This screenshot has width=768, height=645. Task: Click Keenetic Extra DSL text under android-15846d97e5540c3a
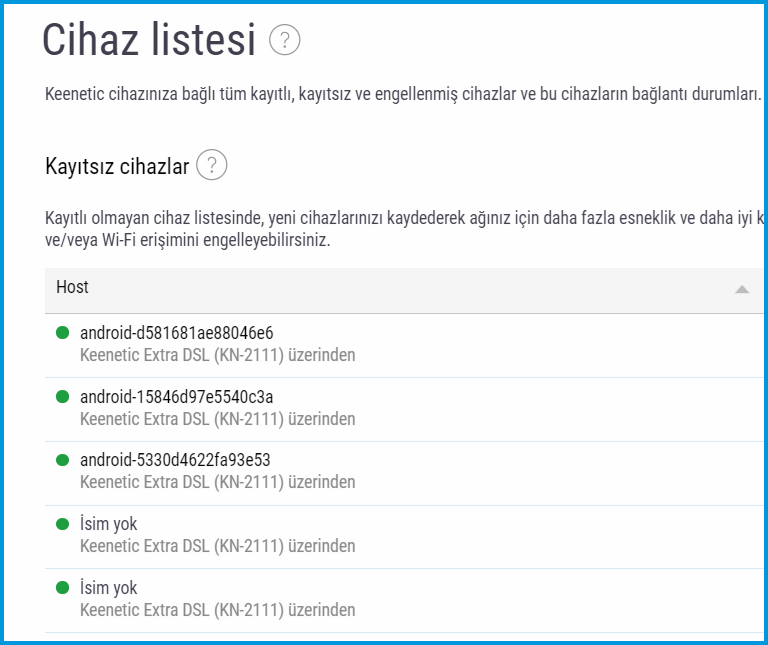point(217,419)
